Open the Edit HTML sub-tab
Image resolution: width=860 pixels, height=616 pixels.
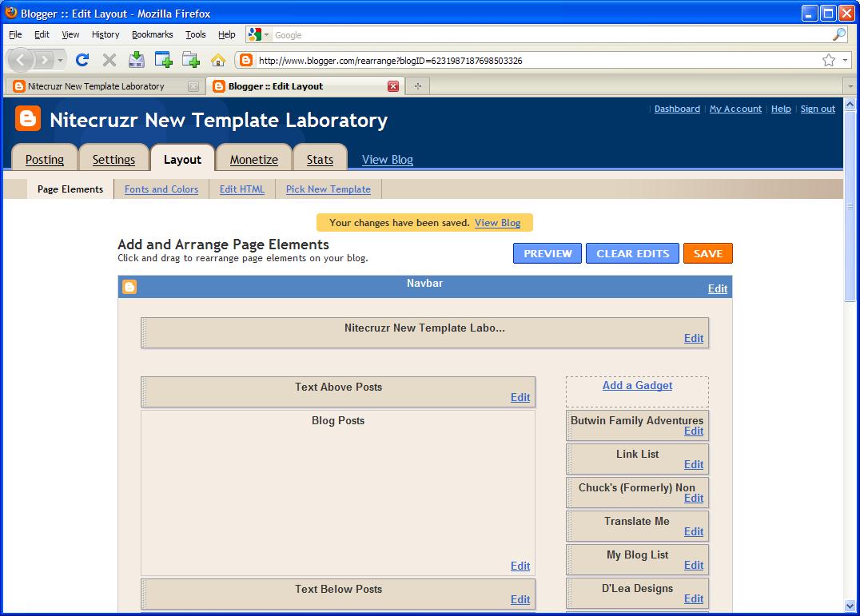click(242, 189)
